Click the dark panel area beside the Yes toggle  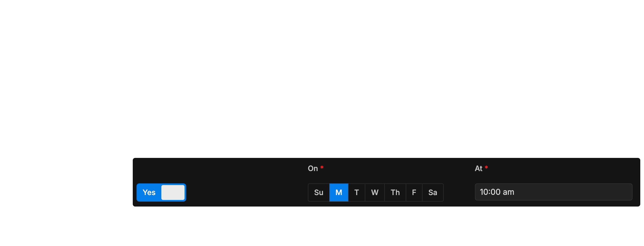[x=246, y=193]
